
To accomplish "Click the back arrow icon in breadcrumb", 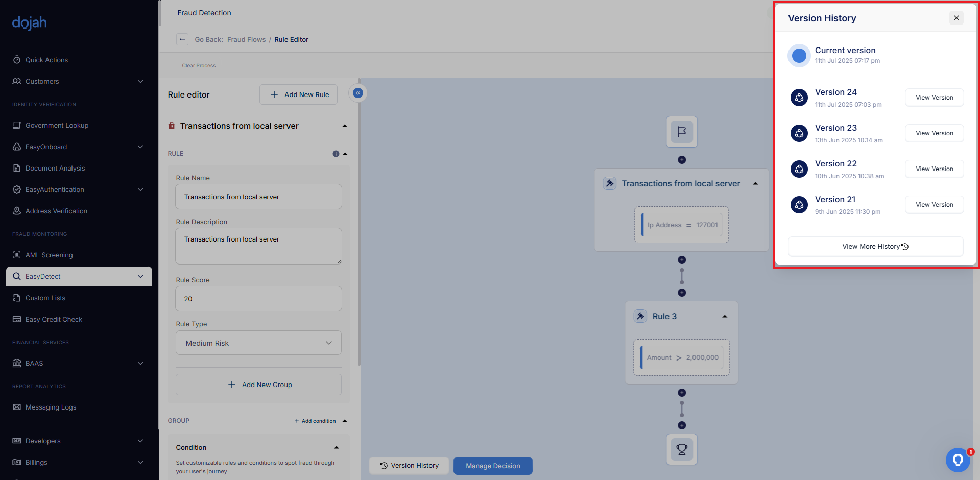I will [182, 39].
